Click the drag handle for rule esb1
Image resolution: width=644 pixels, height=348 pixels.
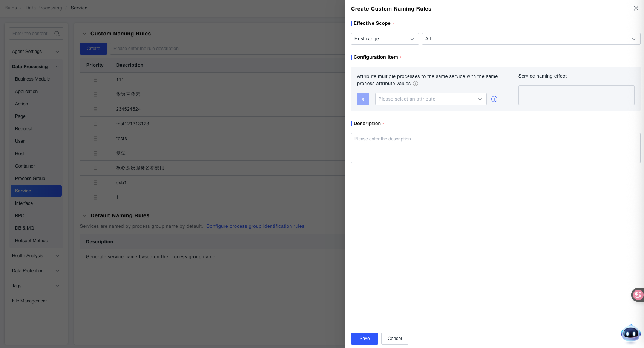(x=95, y=183)
